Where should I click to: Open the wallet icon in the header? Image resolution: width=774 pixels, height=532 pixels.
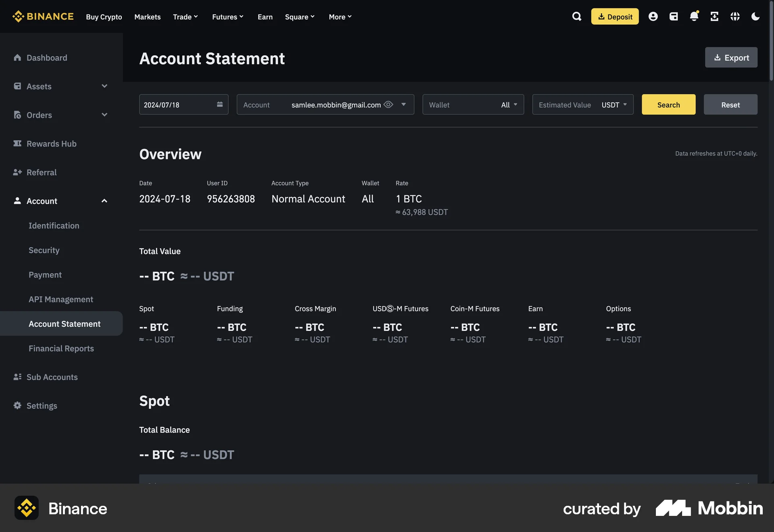pyautogui.click(x=674, y=17)
